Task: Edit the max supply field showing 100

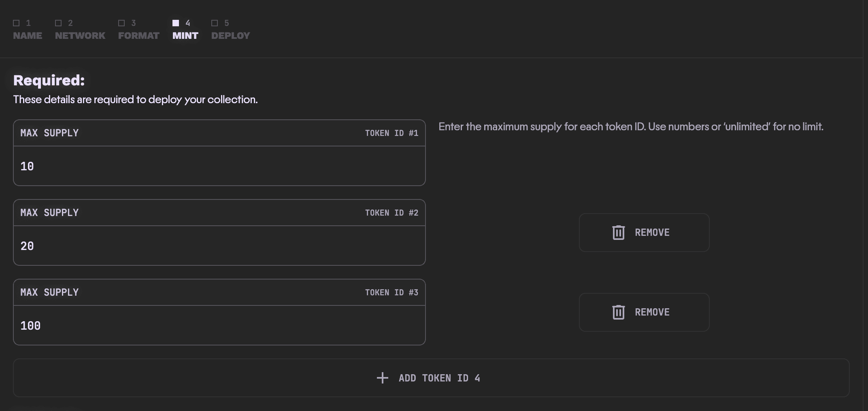Action: click(219, 326)
